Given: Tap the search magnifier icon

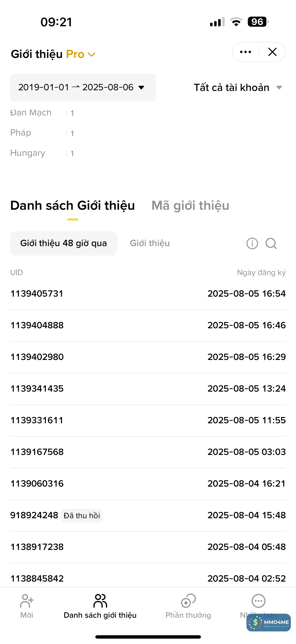Looking at the screenshot, I should (x=271, y=243).
